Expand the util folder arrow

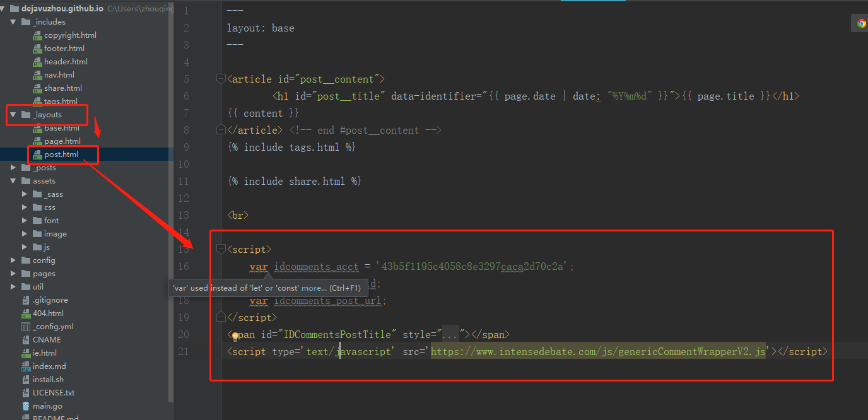13,287
